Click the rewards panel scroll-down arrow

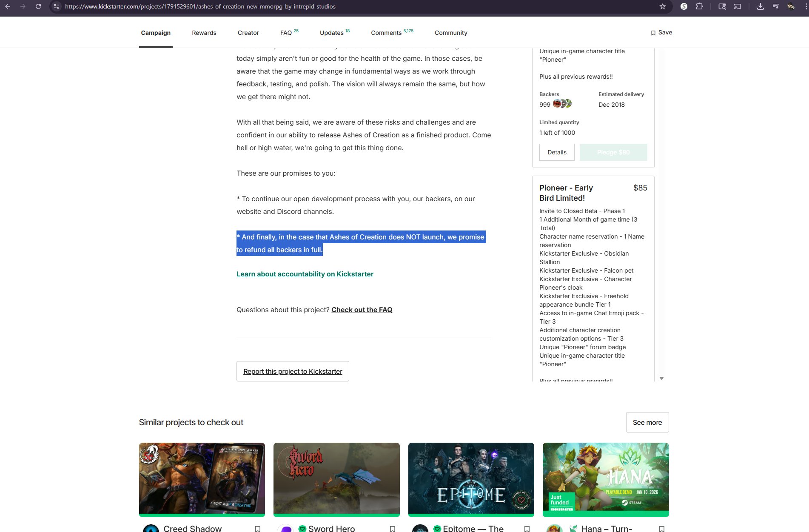[661, 378]
